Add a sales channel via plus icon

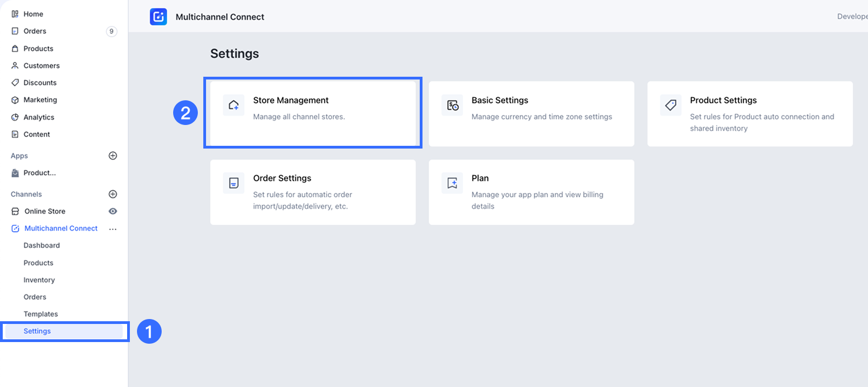tap(113, 194)
